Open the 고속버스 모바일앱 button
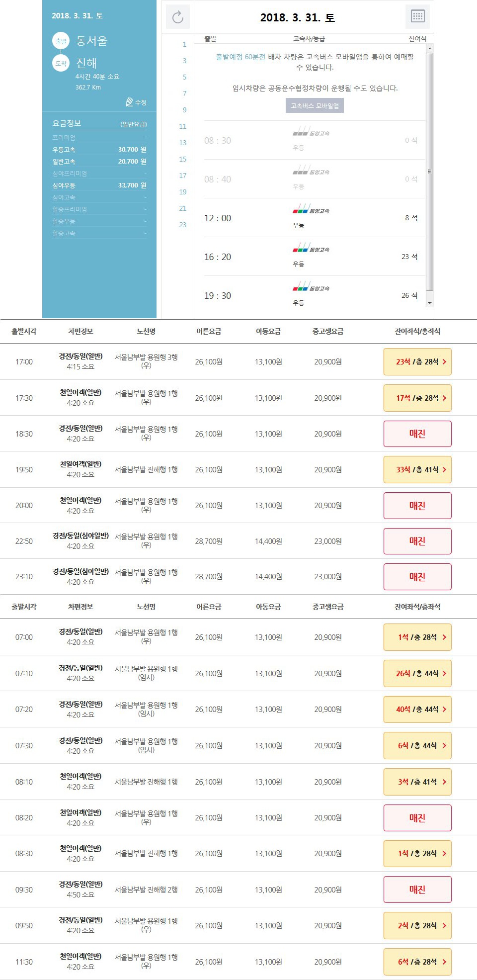 (x=315, y=106)
